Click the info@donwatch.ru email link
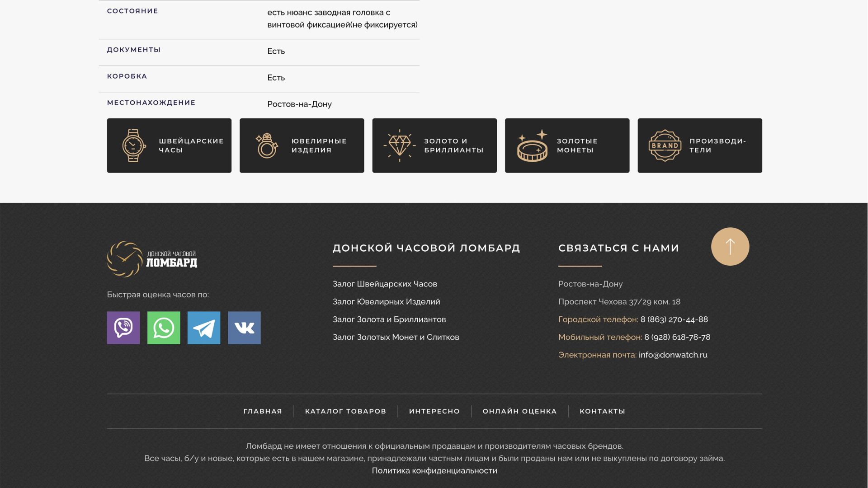Image resolution: width=868 pixels, height=488 pixels. (673, 355)
